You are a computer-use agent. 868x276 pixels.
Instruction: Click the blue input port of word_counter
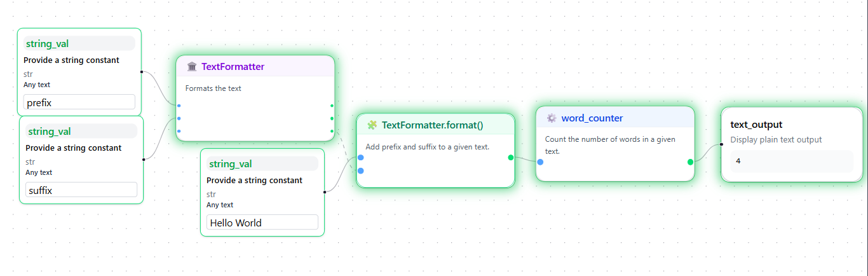point(540,162)
